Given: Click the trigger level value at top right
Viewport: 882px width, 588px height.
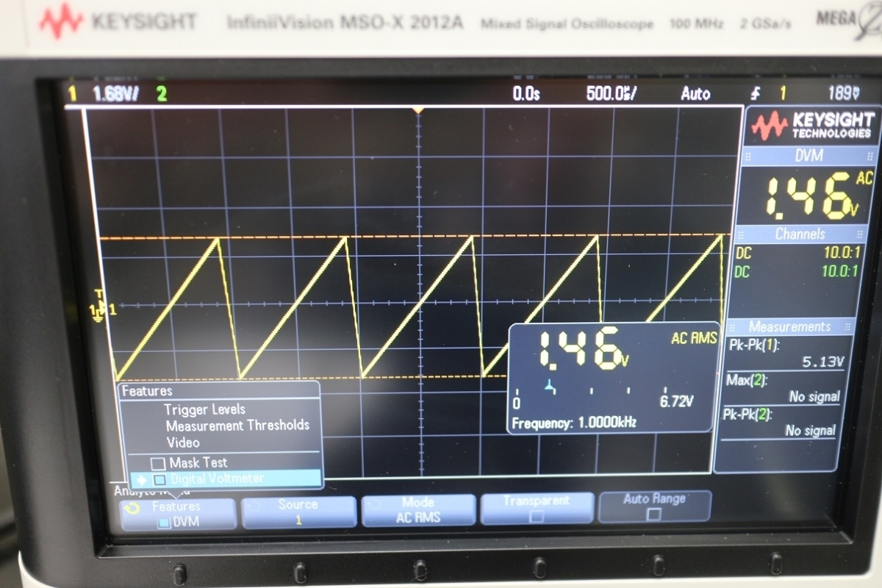Looking at the screenshot, I should click(843, 93).
